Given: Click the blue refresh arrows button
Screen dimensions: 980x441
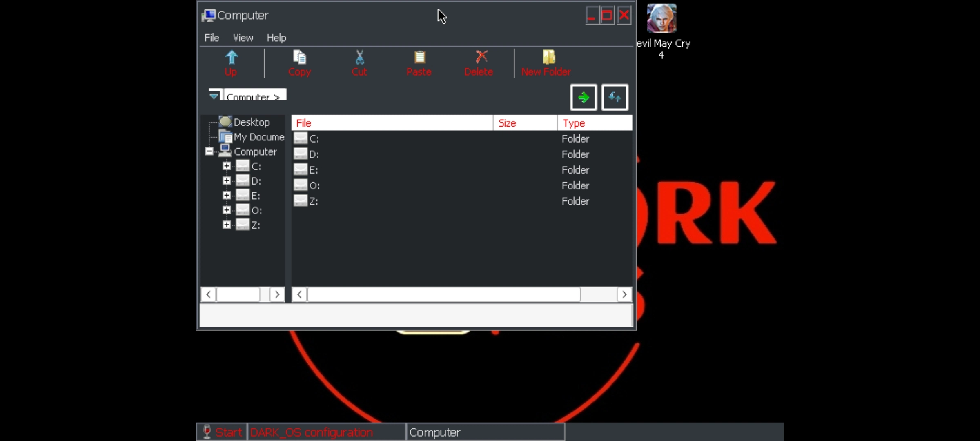Looking at the screenshot, I should (615, 97).
